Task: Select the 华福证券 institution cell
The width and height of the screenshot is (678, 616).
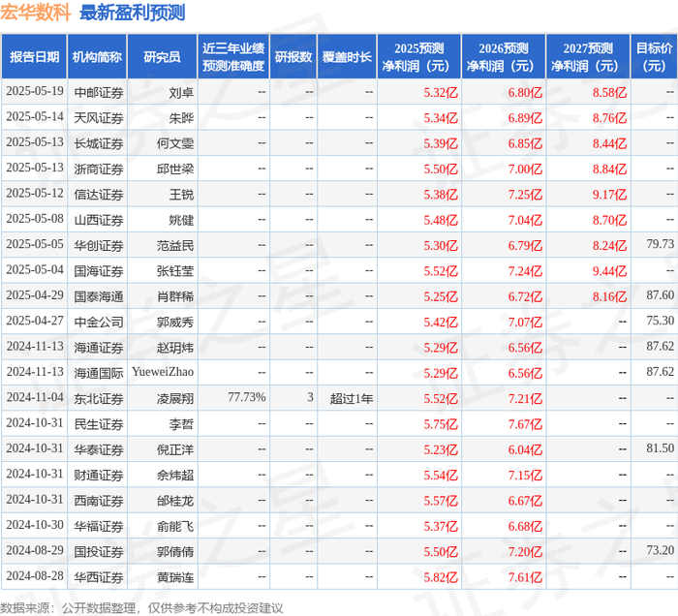Action: point(99,526)
